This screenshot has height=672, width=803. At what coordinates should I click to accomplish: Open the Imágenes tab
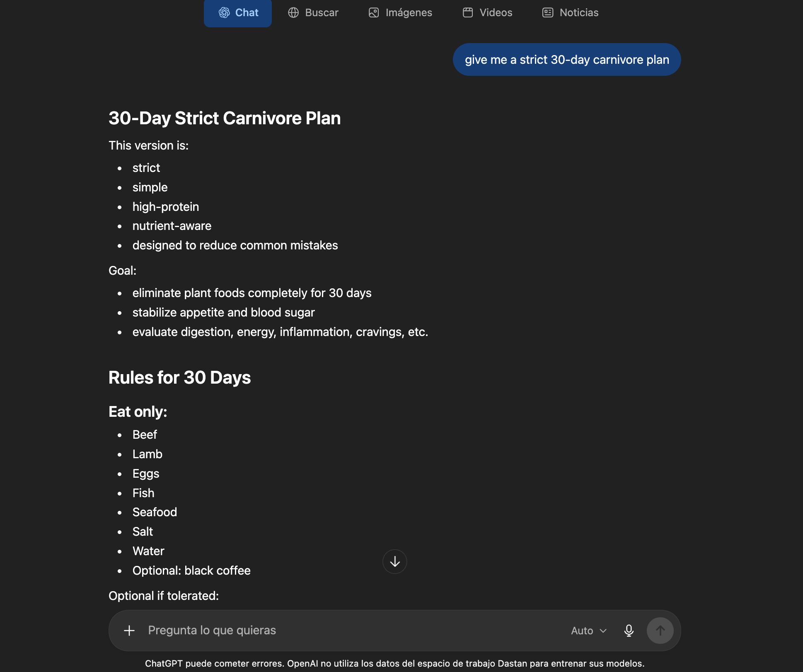(x=400, y=13)
